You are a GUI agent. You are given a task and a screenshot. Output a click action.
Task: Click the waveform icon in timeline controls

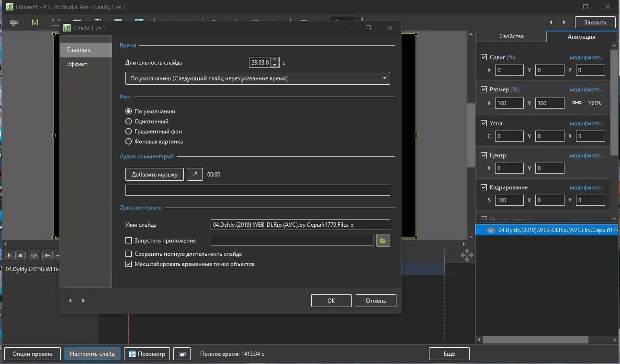[34, 255]
